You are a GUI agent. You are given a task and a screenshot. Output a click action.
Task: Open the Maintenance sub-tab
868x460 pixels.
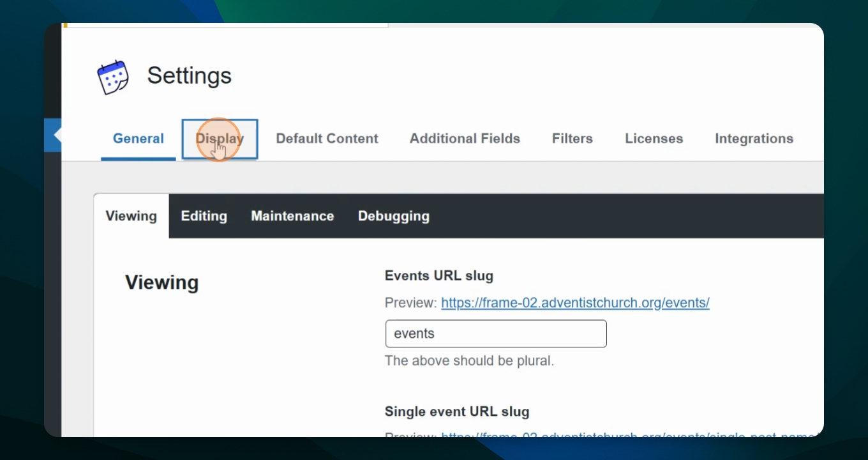pos(292,216)
